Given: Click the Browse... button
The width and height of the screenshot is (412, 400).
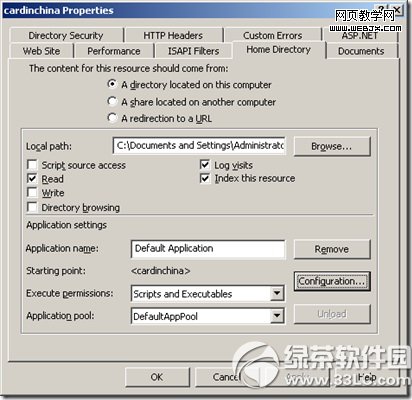Looking at the screenshot, I should 332,146.
